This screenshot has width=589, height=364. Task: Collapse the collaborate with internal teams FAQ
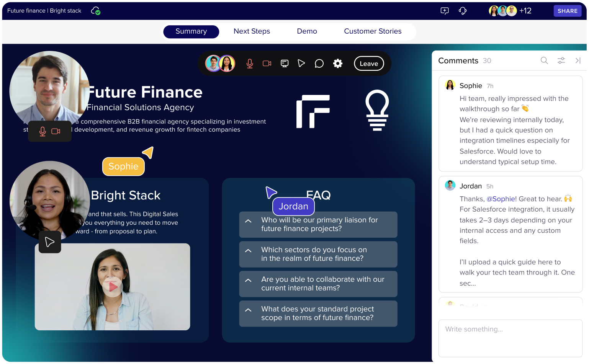coord(248,280)
